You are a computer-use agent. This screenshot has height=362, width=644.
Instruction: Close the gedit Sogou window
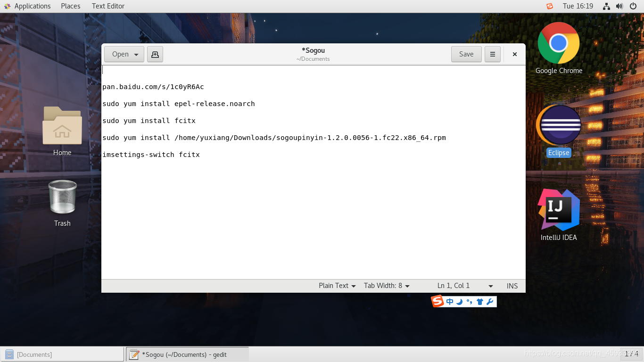tap(515, 54)
